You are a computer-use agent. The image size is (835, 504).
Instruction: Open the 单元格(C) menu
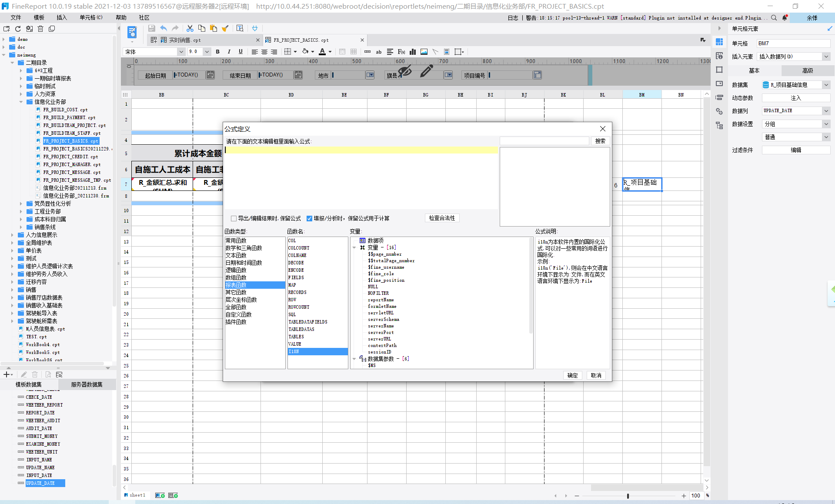click(91, 17)
